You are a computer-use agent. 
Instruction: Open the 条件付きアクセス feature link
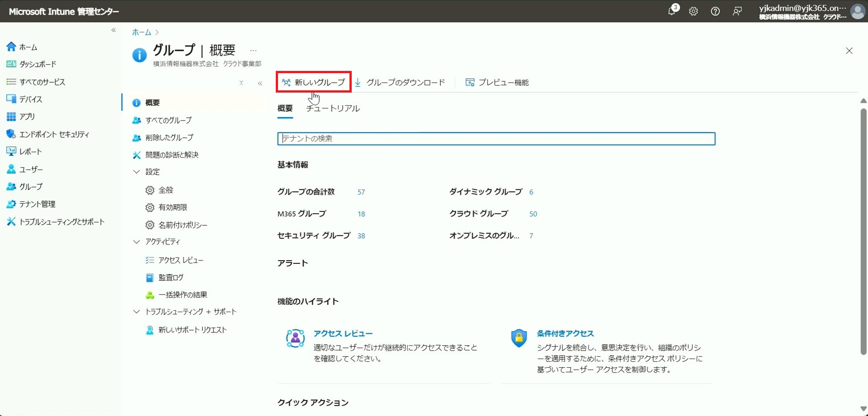click(565, 334)
